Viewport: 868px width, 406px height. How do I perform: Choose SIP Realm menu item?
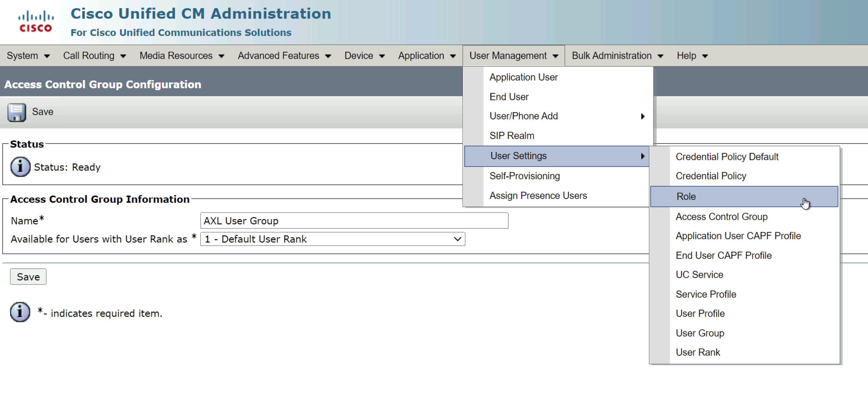click(x=558, y=136)
